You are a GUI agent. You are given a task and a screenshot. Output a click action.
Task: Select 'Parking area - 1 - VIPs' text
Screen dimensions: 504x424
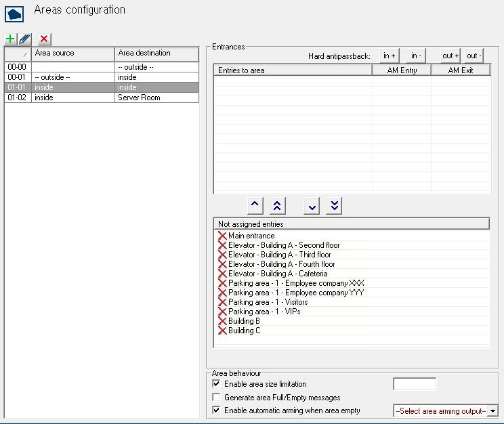[x=264, y=312]
